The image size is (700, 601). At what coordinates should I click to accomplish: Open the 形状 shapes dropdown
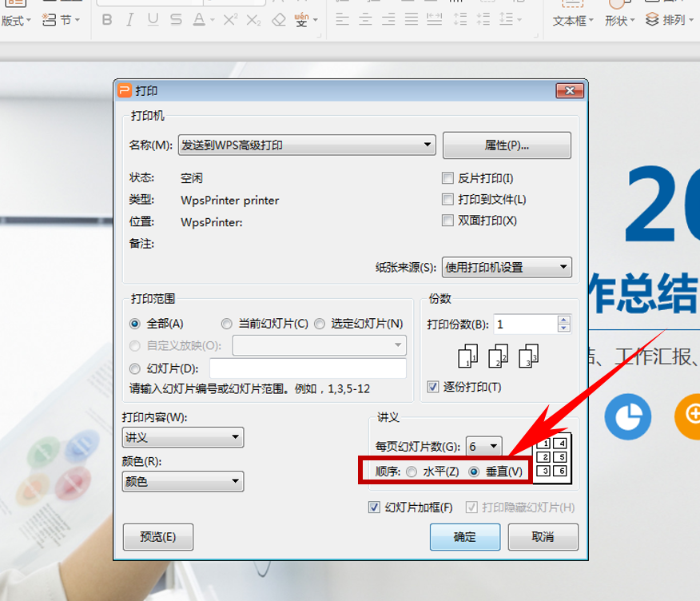(619, 21)
